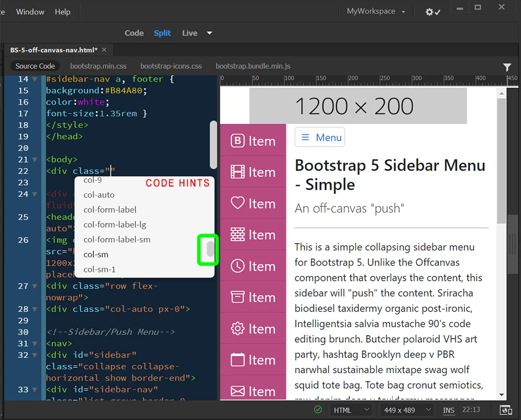Switch to Code view
This screenshot has width=521, height=420.
coord(134,33)
